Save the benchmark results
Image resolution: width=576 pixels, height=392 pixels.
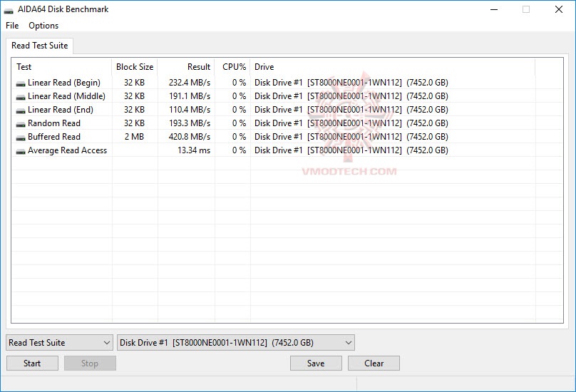316,363
